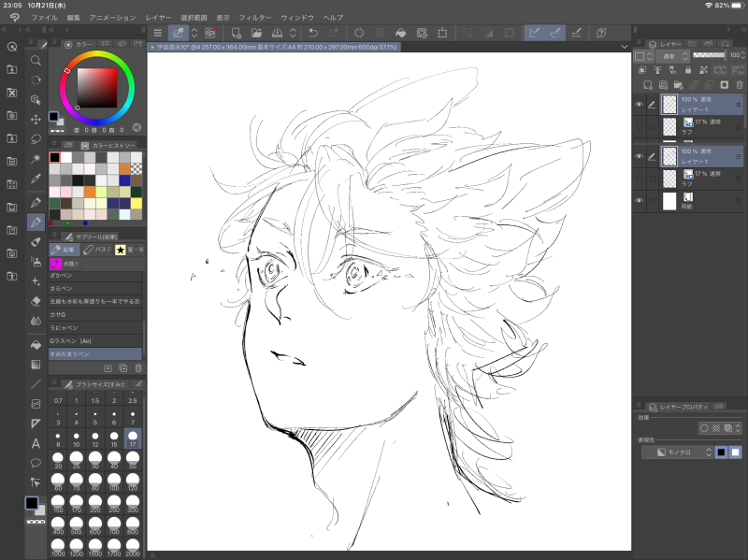The image size is (748, 560).
Task: Open the フィルター menu
Action: (x=254, y=18)
